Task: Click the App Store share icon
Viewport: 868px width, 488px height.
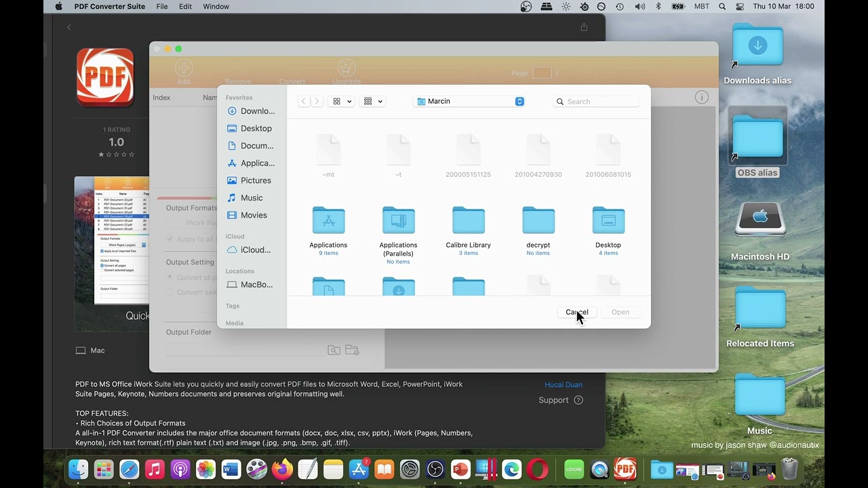Action: coord(584,27)
